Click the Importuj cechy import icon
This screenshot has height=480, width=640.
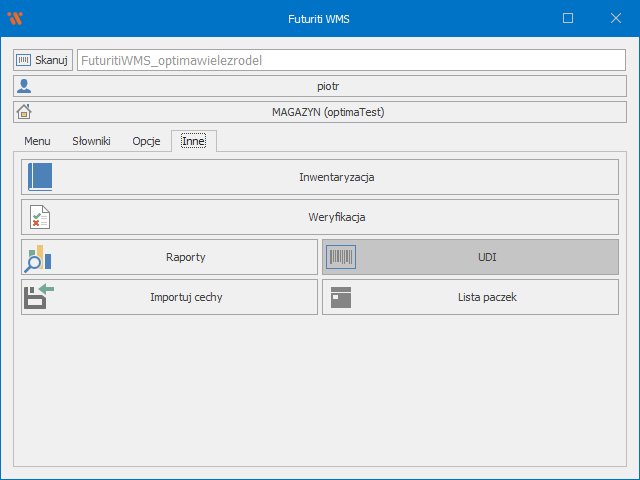pyautogui.click(x=39, y=297)
